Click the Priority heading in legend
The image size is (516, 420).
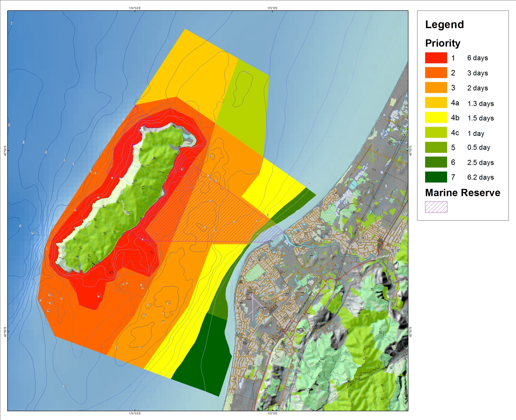tap(442, 43)
